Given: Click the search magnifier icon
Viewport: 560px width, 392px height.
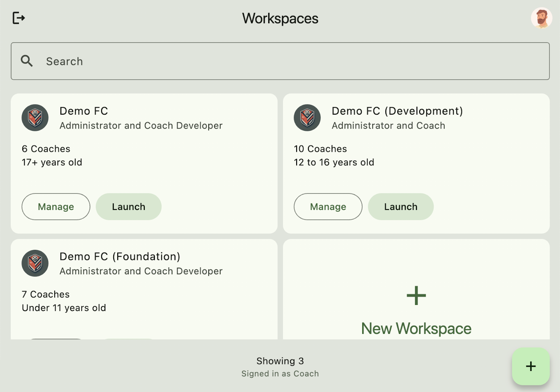Looking at the screenshot, I should pyautogui.click(x=27, y=61).
